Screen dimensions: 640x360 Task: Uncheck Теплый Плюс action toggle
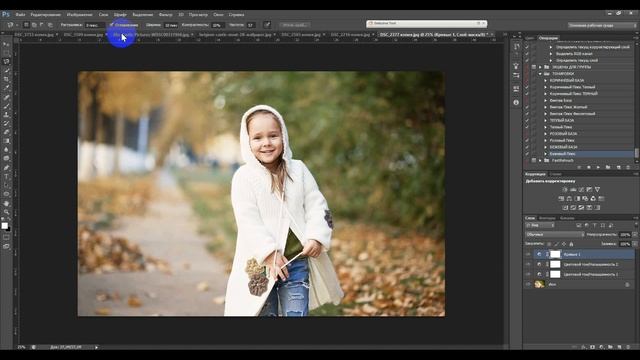pos(527,127)
